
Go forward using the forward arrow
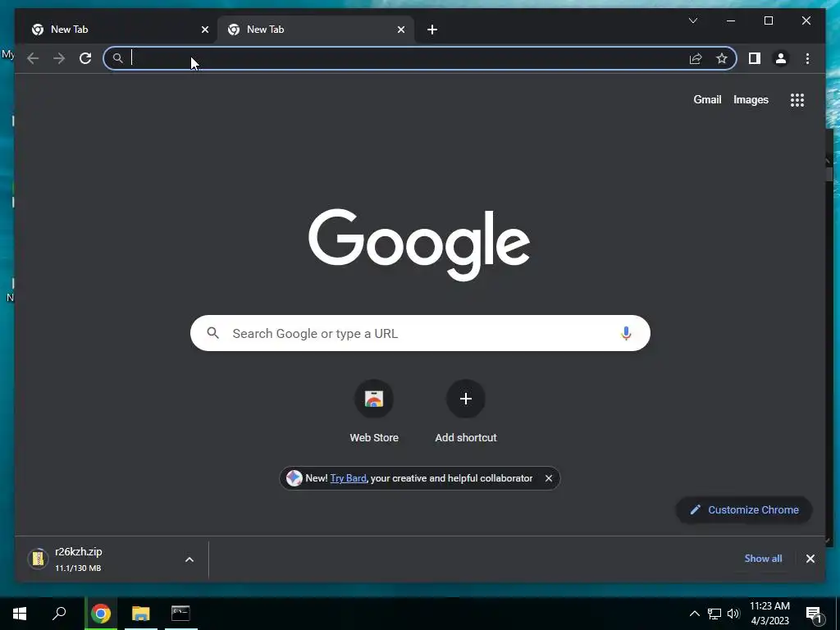coord(59,58)
